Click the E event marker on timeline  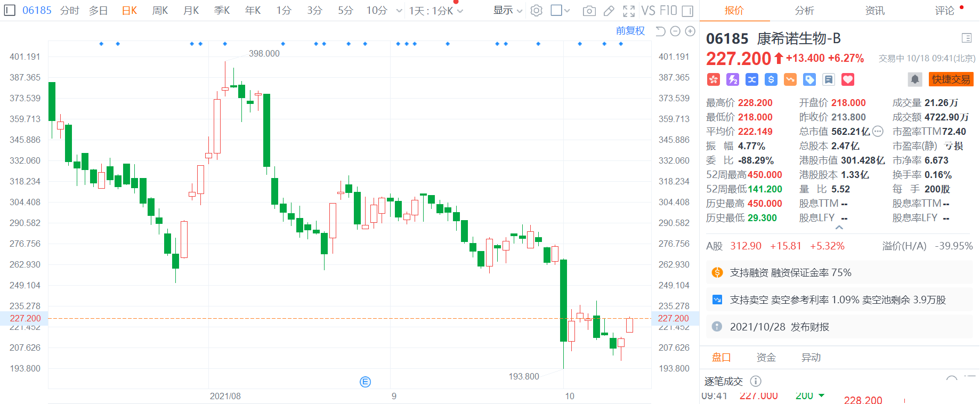[365, 382]
